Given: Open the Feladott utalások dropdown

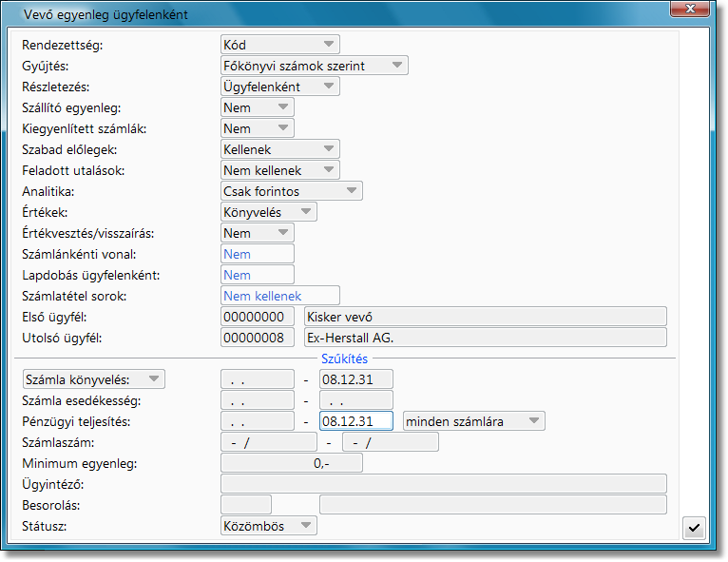Looking at the screenshot, I should (280, 170).
